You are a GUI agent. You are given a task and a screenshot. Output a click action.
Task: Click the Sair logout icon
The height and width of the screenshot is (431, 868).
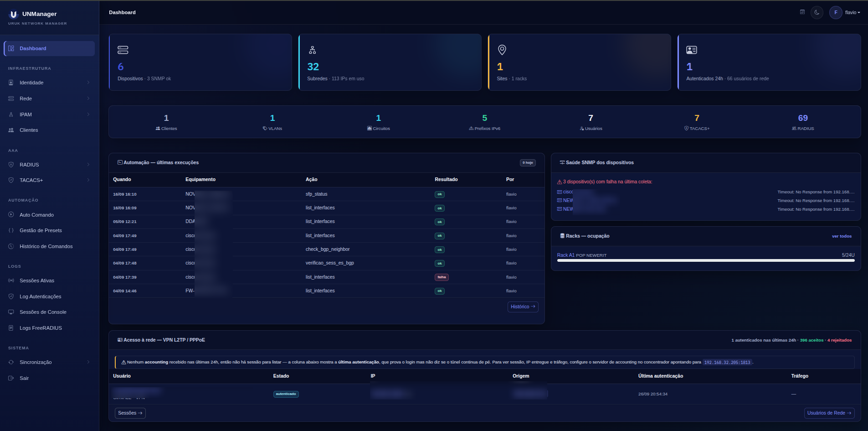click(x=11, y=378)
